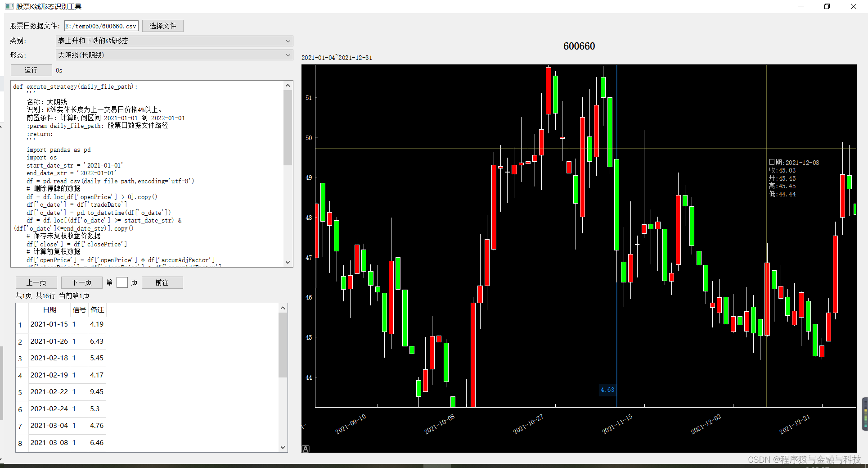
Task: Click the 6.43 remark cell
Action: (97, 341)
